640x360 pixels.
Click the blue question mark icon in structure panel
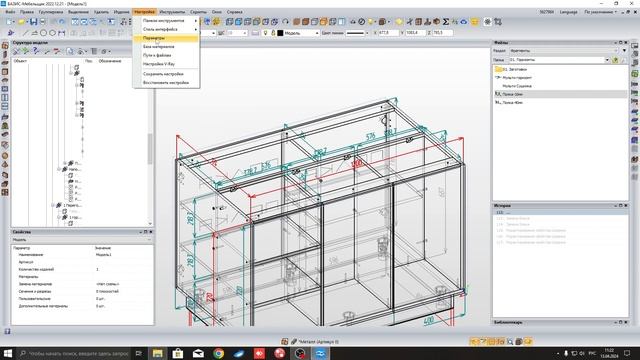tap(36, 51)
